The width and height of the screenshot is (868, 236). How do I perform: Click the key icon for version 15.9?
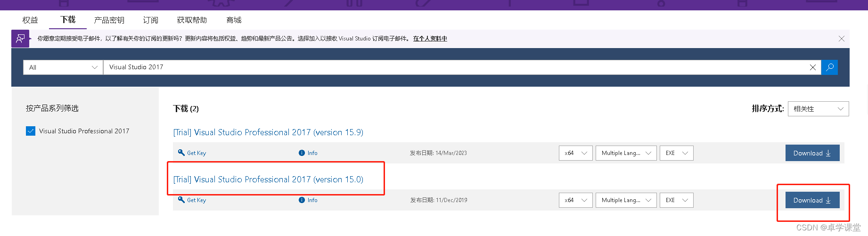pos(181,153)
